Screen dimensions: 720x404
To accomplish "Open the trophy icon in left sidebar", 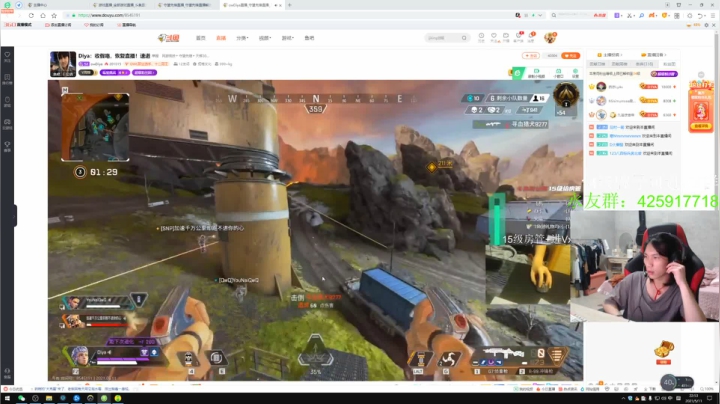I will pyautogui.click(x=7, y=146).
